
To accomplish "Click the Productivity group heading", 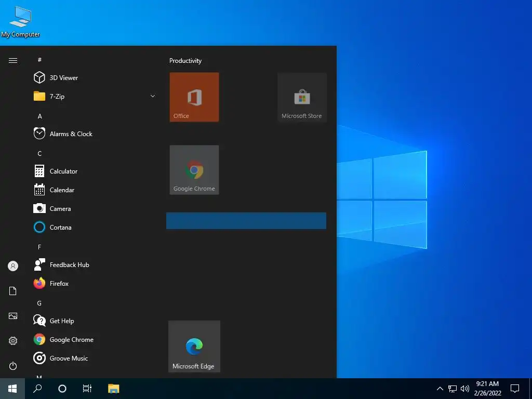I will tap(185, 61).
